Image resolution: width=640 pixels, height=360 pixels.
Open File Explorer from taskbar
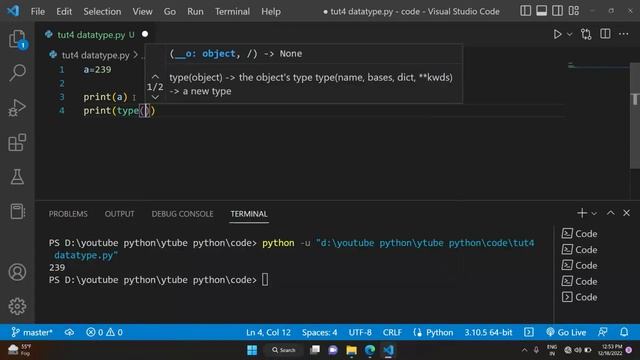[x=351, y=350]
